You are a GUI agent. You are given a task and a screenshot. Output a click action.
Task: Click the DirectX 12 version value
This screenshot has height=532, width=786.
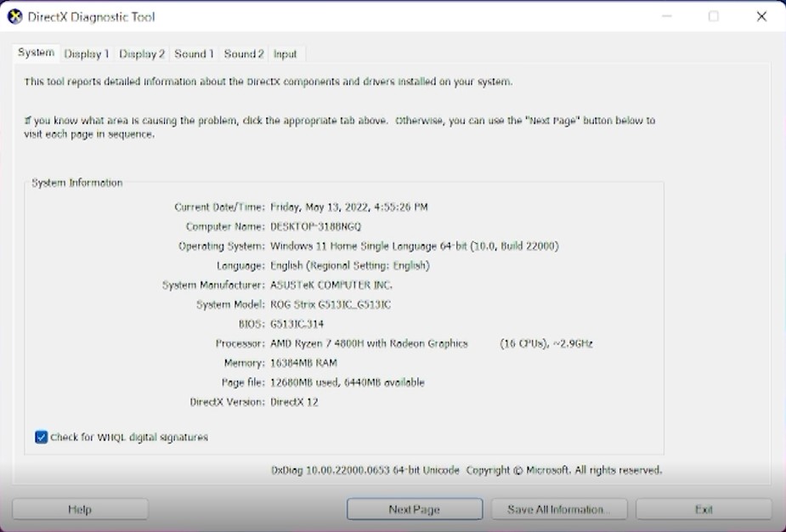pos(294,402)
